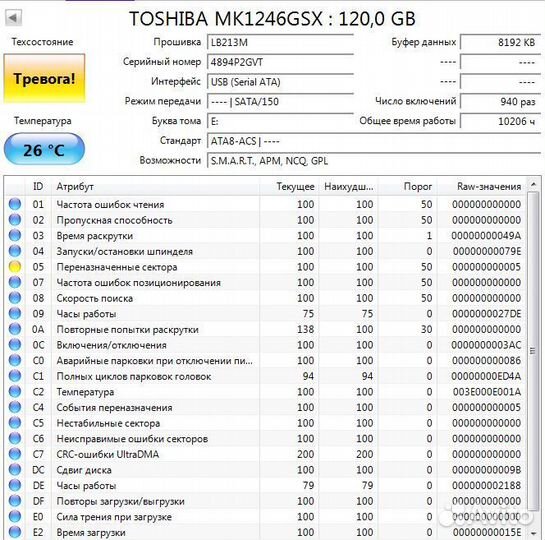Select status dot of Повторы загрузки/выгрузки
545x540 pixels.
pyautogui.click(x=15, y=501)
